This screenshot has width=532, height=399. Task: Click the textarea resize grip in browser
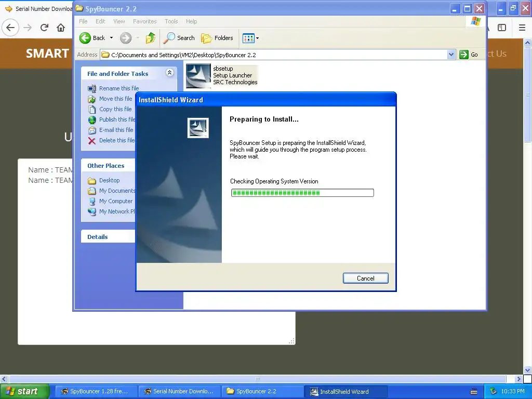click(x=292, y=341)
